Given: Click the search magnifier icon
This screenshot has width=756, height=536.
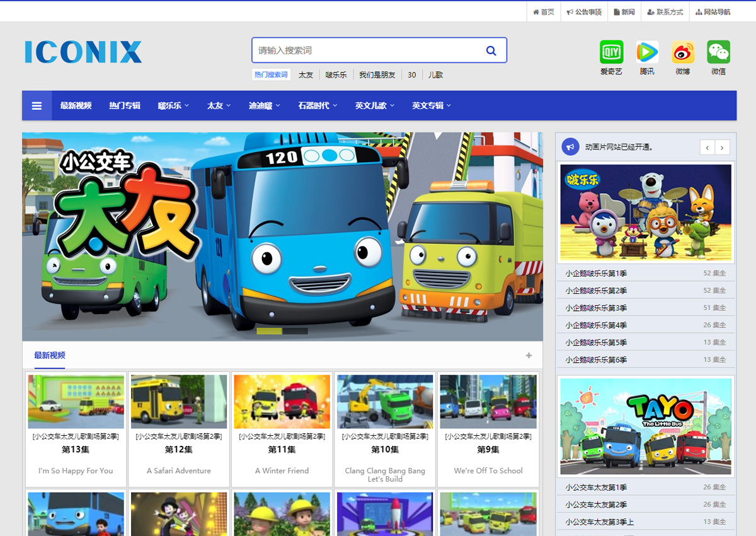Looking at the screenshot, I should point(491,50).
